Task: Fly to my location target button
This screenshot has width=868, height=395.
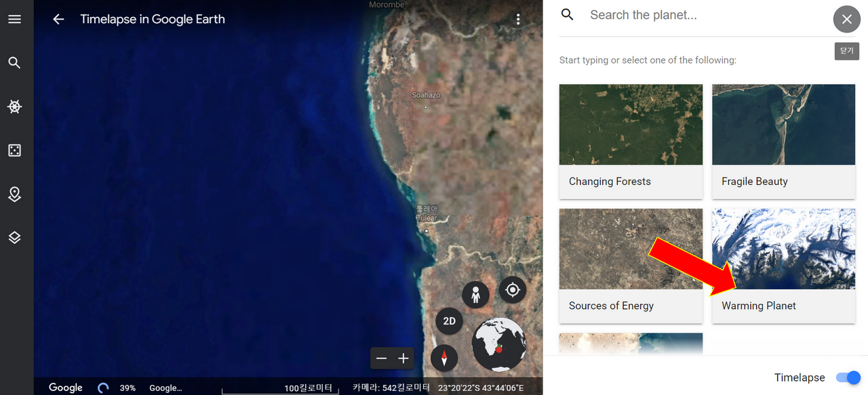Action: [x=513, y=290]
